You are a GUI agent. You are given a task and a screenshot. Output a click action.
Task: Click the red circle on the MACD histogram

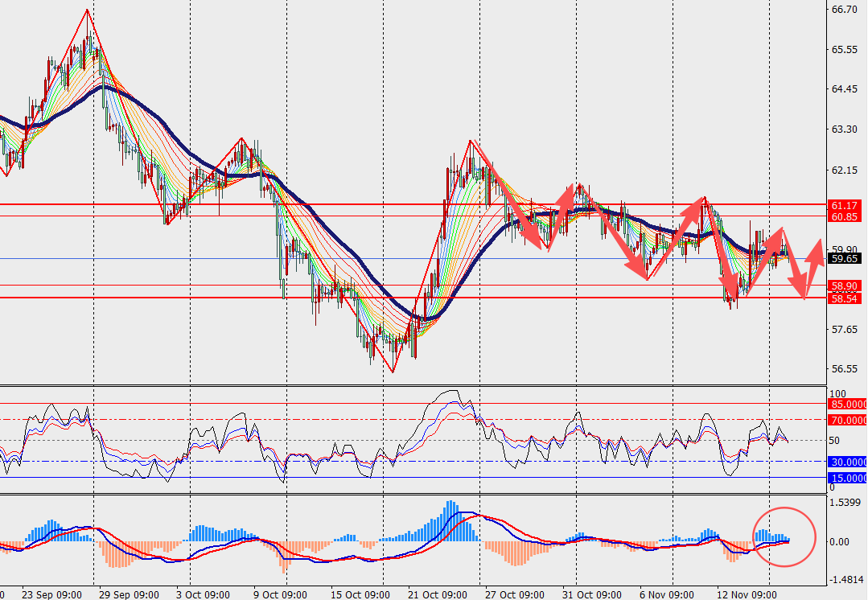click(784, 536)
